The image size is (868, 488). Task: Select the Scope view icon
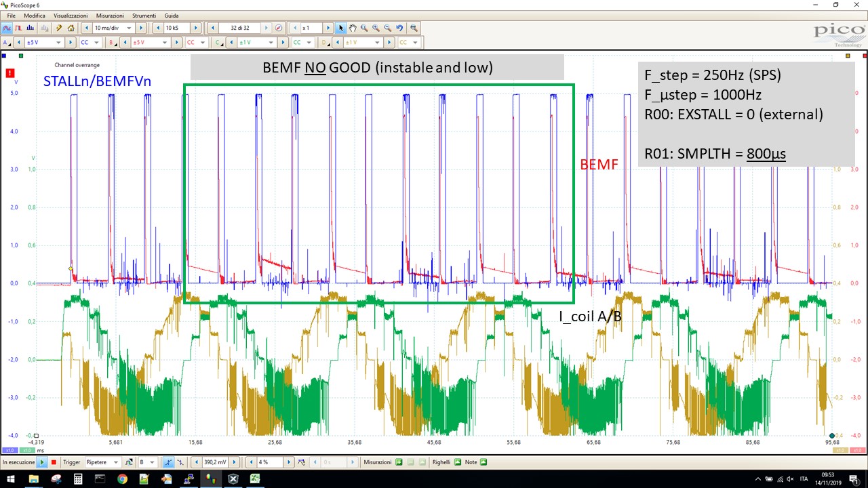pos(7,28)
